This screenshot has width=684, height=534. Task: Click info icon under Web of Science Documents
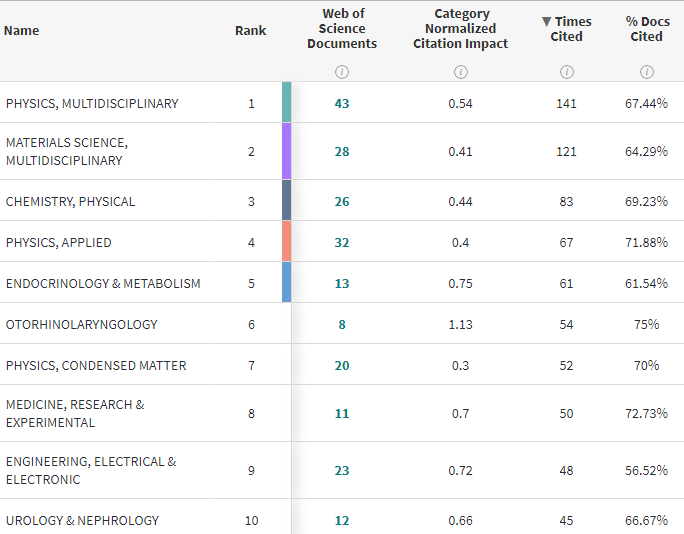coord(342,72)
